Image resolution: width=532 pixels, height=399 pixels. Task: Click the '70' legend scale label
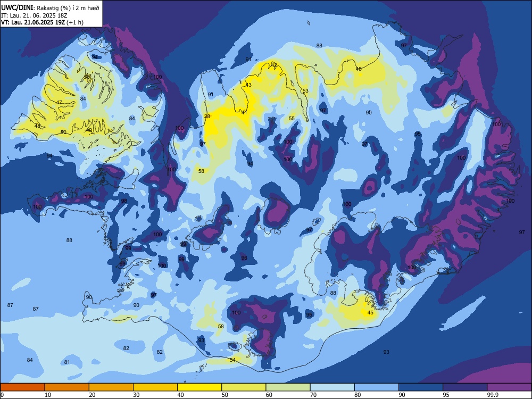313,395
